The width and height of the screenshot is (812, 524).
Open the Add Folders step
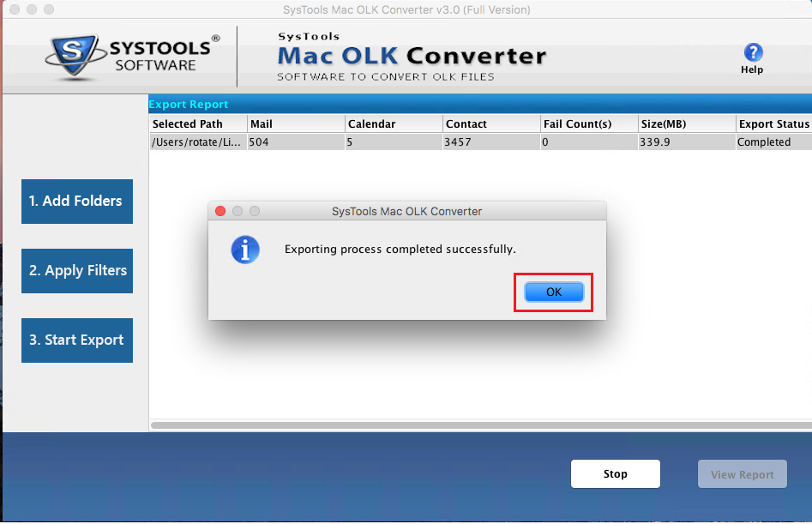point(77,202)
